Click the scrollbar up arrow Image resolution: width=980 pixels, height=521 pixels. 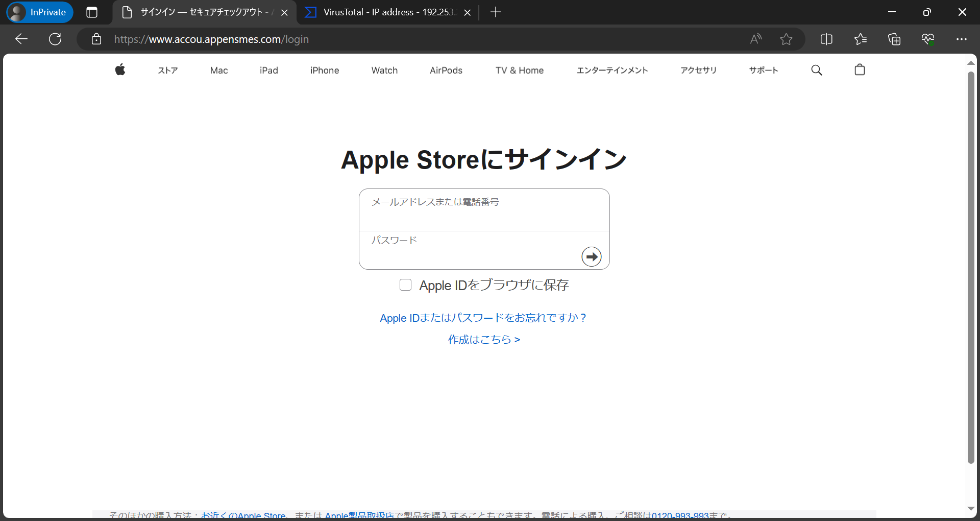pyautogui.click(x=971, y=63)
